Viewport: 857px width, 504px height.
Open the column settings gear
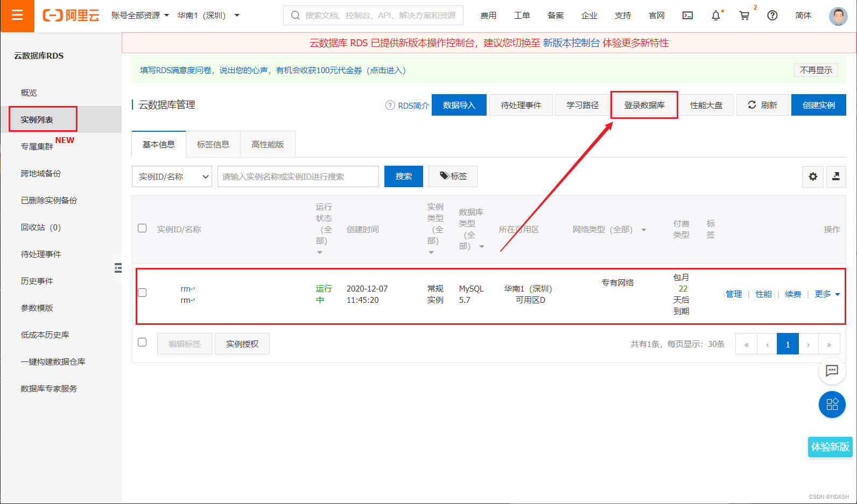click(x=813, y=176)
